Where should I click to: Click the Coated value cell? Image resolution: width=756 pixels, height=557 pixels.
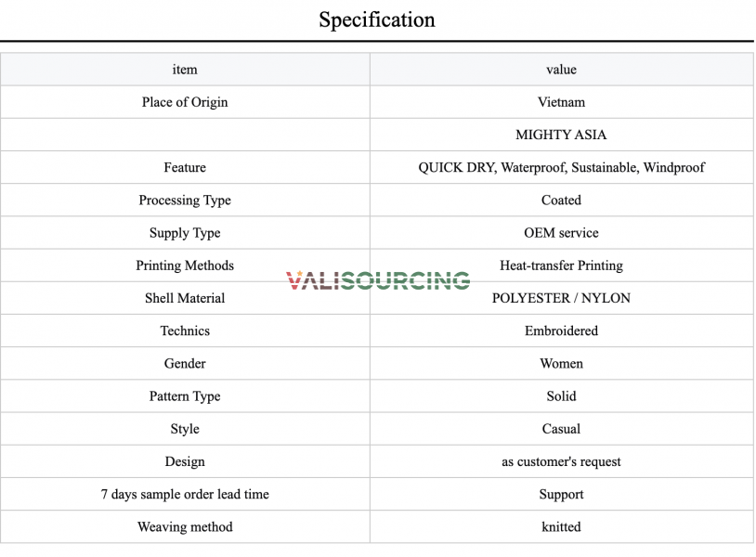click(561, 200)
